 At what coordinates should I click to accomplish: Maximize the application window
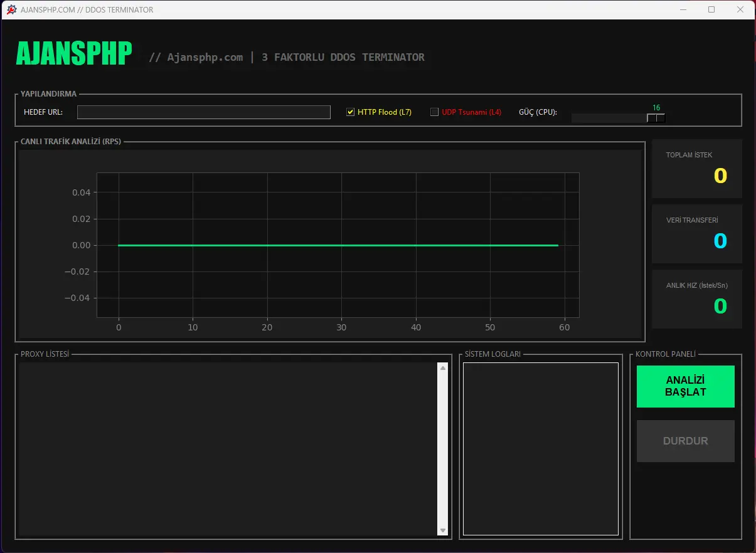point(711,9)
